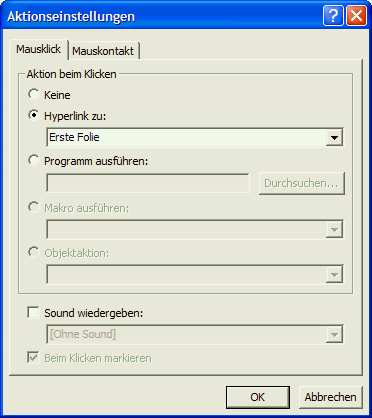Expand the Objektaktion dropdown arrow
This screenshot has height=418, width=372.
(x=334, y=275)
